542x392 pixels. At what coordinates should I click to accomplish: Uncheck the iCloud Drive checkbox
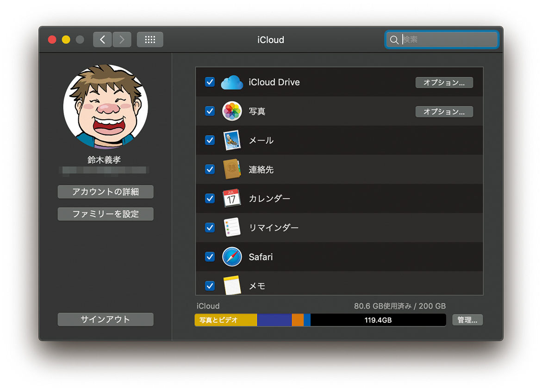210,82
